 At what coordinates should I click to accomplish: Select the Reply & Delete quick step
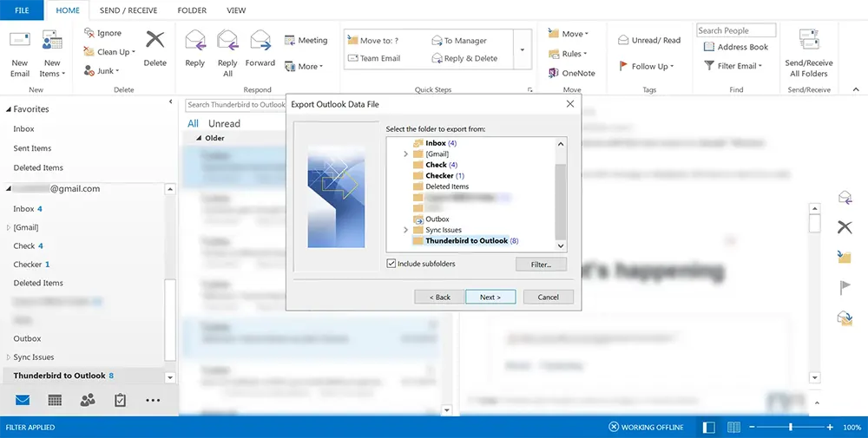(464, 58)
